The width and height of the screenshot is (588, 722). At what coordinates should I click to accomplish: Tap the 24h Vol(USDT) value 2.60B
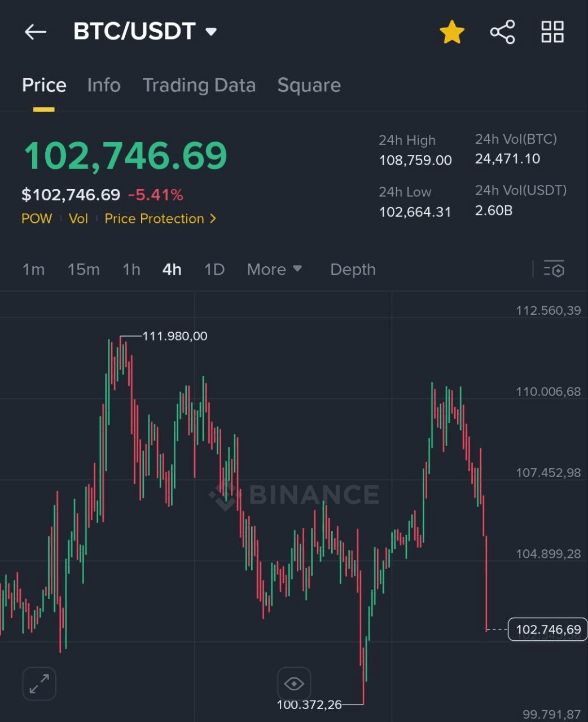[x=494, y=210]
